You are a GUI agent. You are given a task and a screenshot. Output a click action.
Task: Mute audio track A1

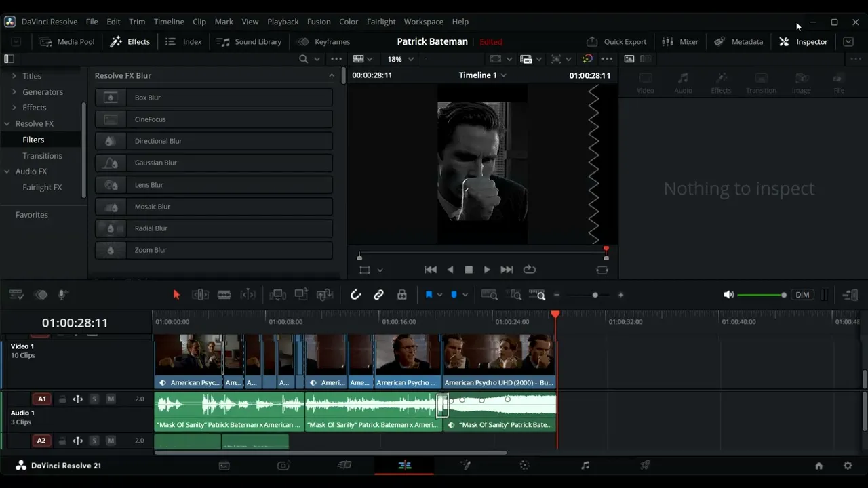[111, 399]
